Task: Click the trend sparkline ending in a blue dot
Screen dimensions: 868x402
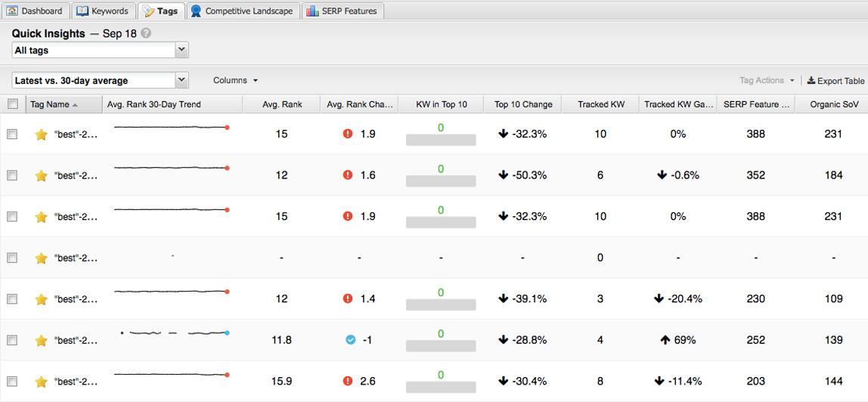Action: click(x=175, y=333)
